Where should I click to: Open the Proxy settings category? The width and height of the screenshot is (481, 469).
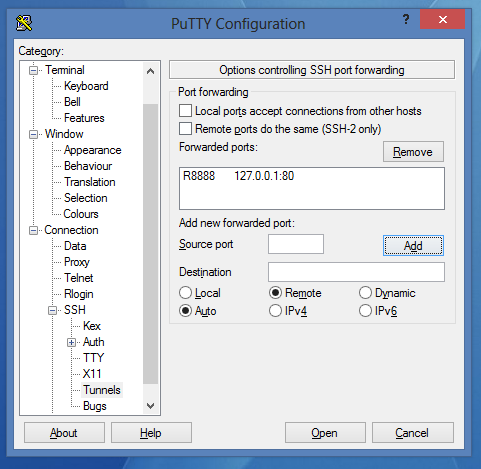click(77, 262)
